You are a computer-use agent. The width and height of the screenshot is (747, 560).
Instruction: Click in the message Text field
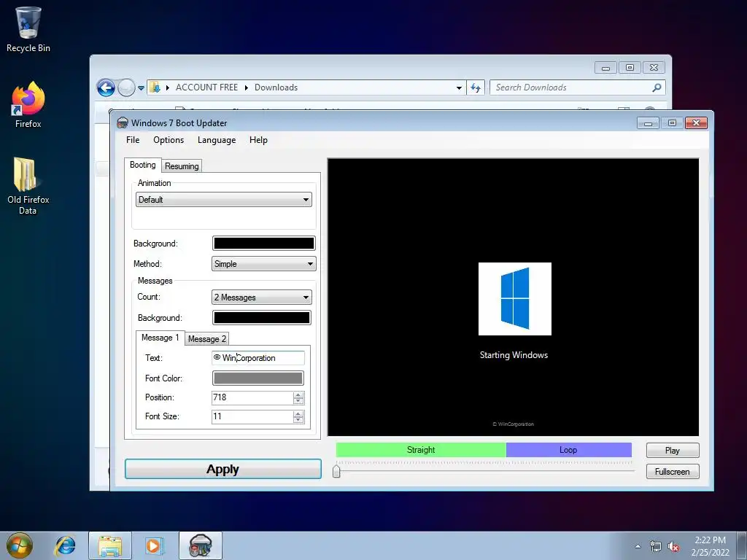click(x=258, y=357)
